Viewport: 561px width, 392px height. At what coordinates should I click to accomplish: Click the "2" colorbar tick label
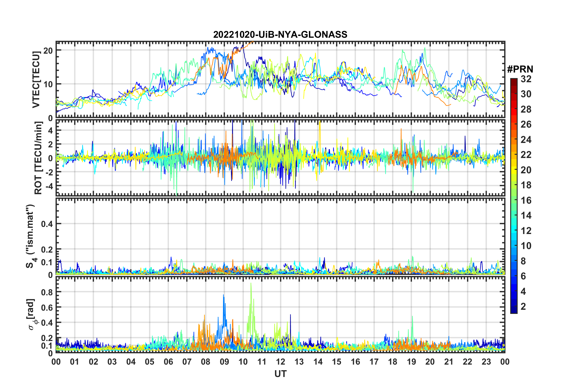(x=523, y=307)
